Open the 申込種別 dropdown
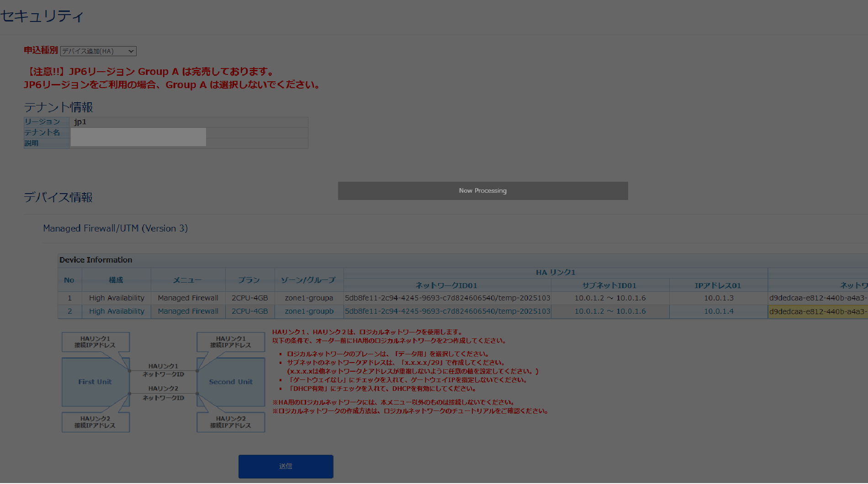 pos(98,51)
